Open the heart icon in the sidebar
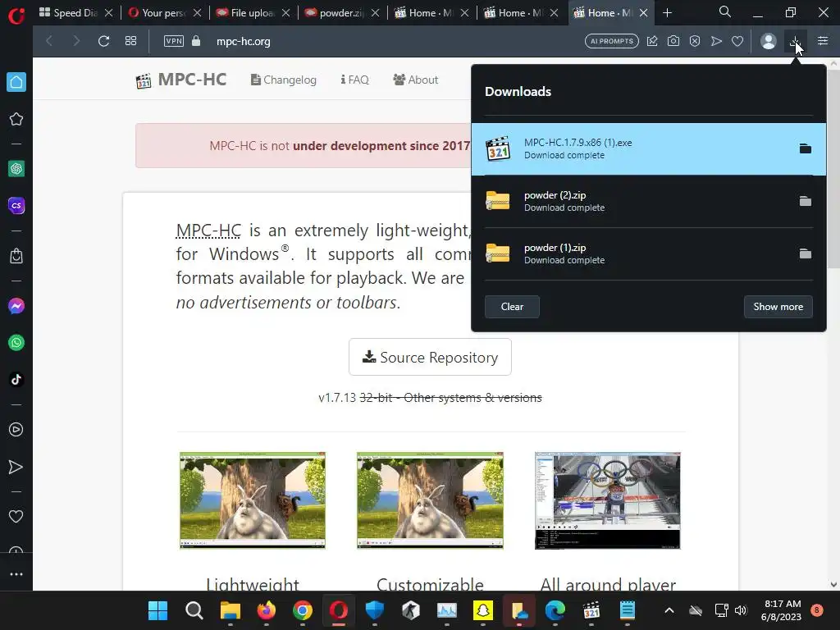 16,517
